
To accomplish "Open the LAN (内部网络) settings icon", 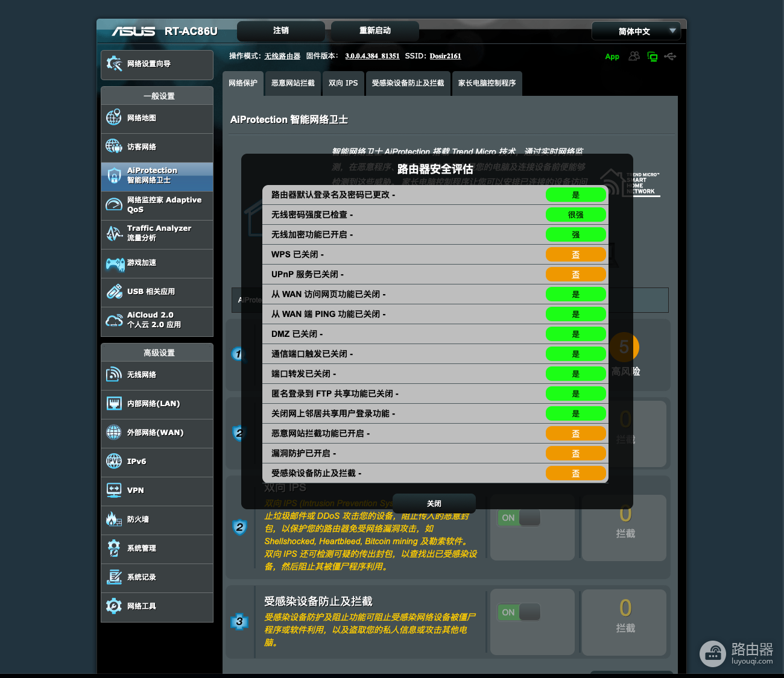I will click(x=114, y=404).
